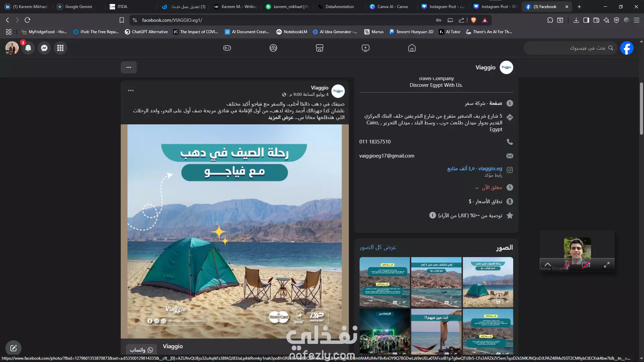Screen dimensions: 644x362
Task: Click the Facebook logo
Action: 627,48
